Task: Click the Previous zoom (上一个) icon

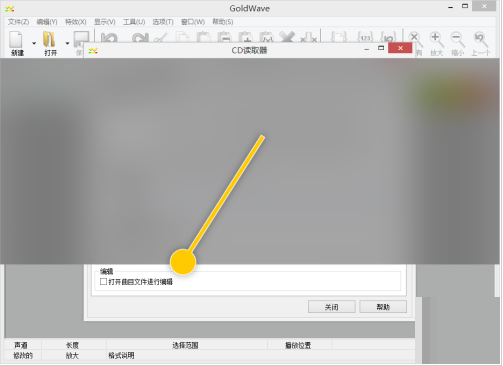Action: click(480, 39)
